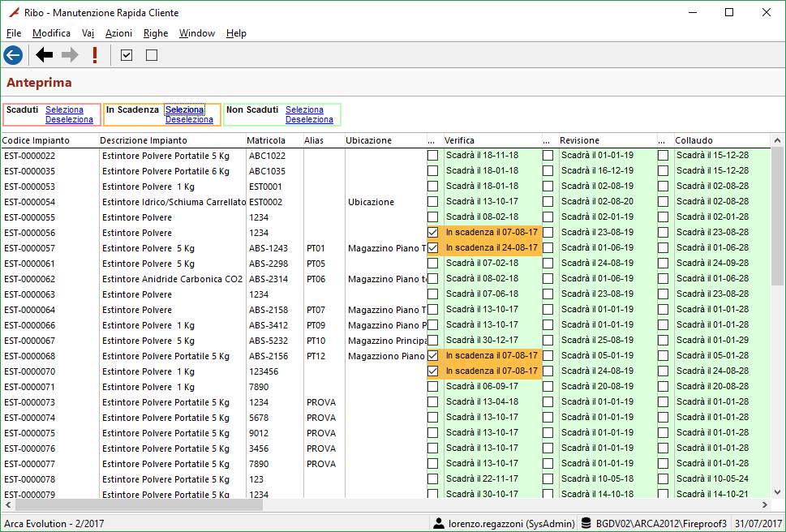Click 'In scadenza il 24-08-17' cell
Image resolution: width=786 pixels, height=532 pixels.
[492, 247]
